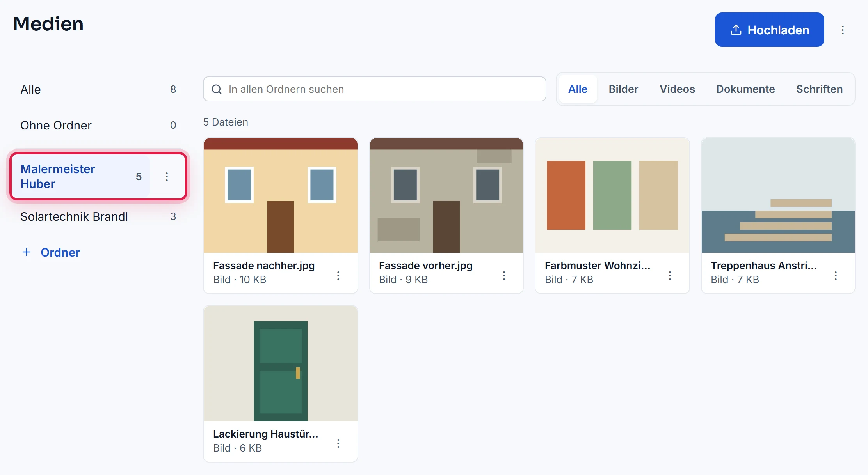Click the search magnifier icon

coord(217,89)
